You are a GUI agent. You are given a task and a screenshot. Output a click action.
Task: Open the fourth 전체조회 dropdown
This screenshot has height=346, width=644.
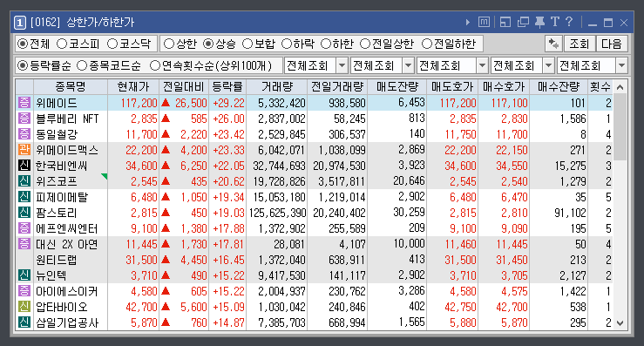548,65
